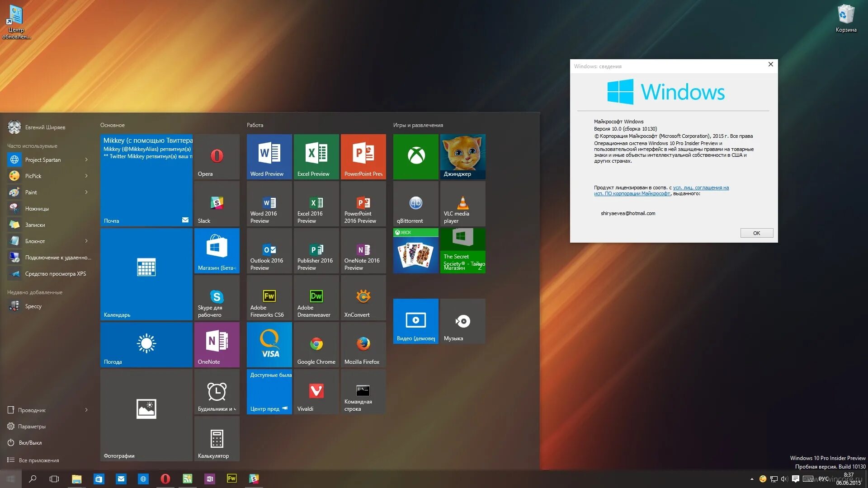Launch the Slack tile
Image resolution: width=868 pixels, height=488 pixels.
pos(217,203)
